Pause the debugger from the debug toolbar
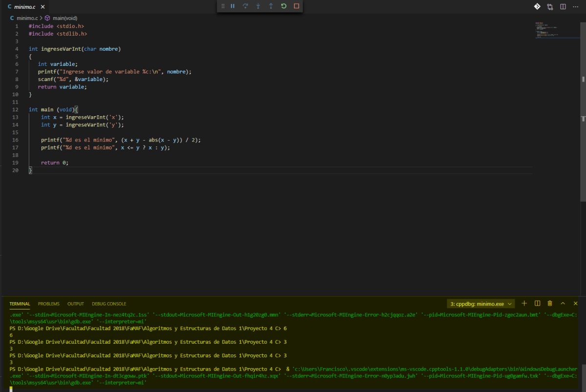The height and width of the screenshot is (392, 586). [232, 6]
